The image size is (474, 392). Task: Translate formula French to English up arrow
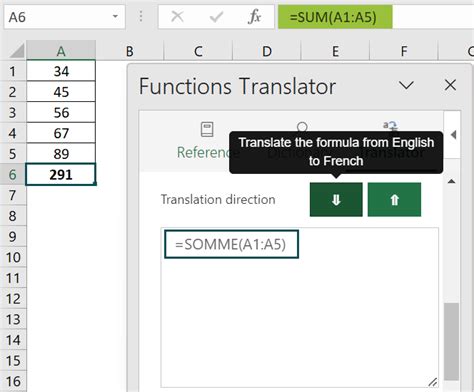[394, 200]
